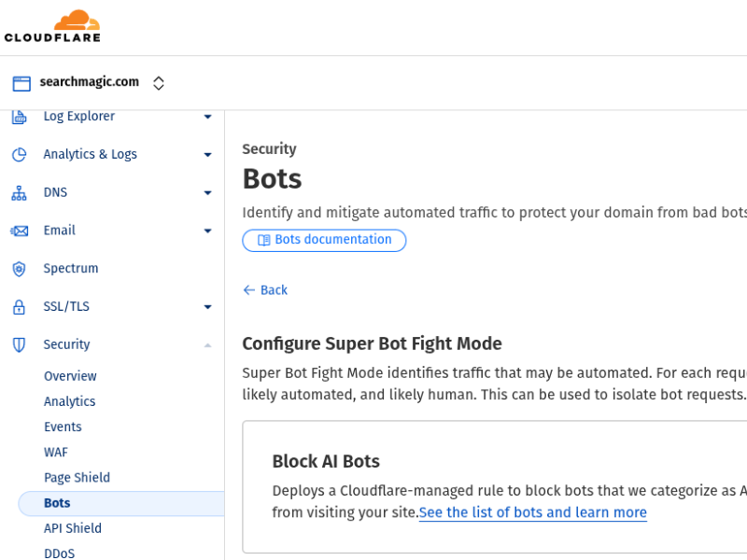Image resolution: width=747 pixels, height=560 pixels.
Task: Open Events under Security
Action: tap(63, 427)
